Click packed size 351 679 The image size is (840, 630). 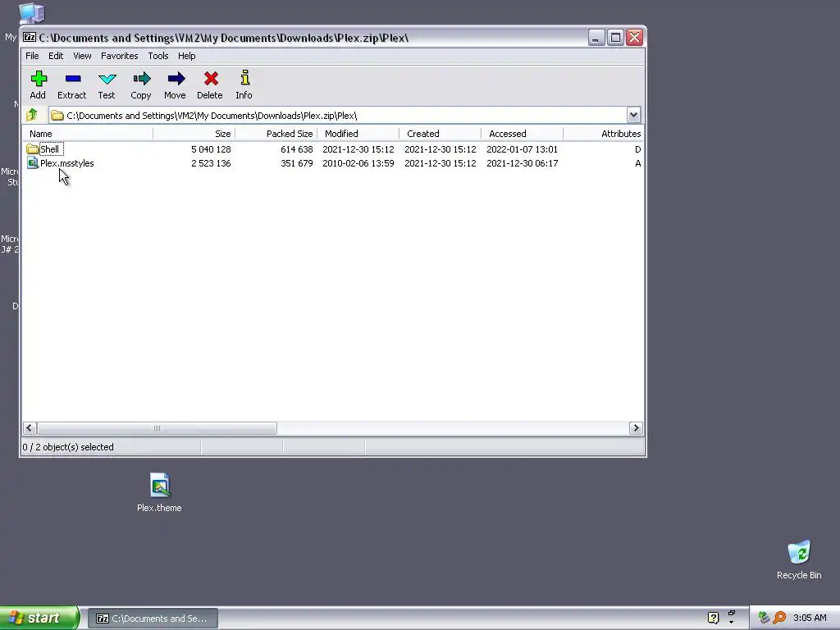(x=297, y=163)
